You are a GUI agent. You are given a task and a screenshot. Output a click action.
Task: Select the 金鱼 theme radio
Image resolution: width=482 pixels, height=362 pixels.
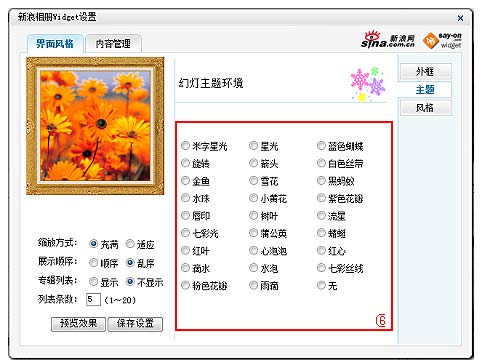coord(185,181)
